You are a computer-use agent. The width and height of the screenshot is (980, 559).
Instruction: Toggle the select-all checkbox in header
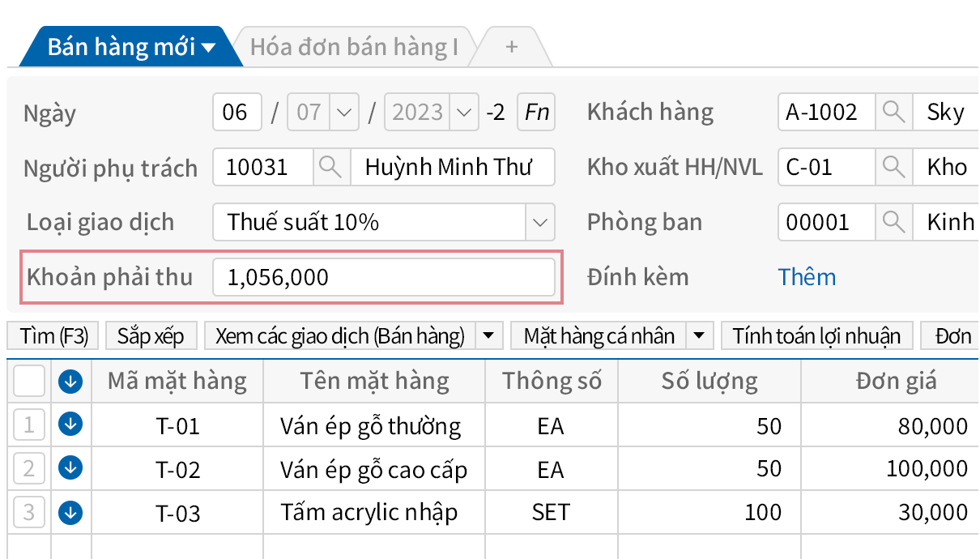[28, 381]
